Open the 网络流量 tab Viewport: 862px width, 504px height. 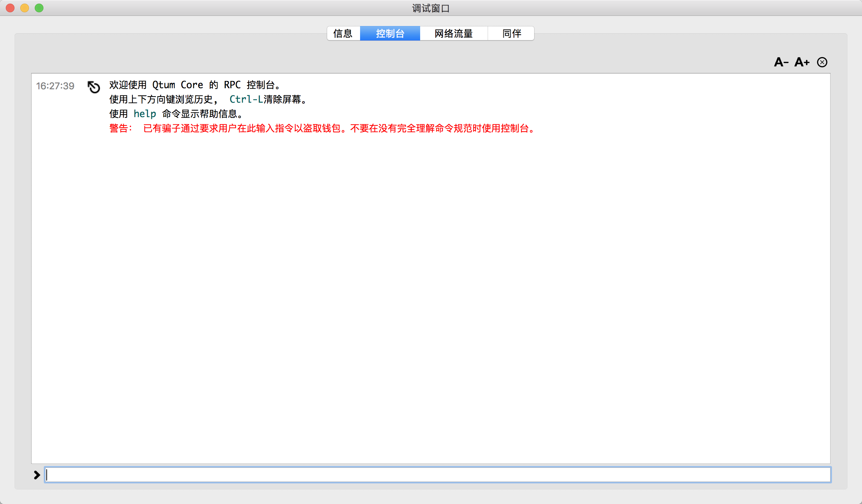453,34
